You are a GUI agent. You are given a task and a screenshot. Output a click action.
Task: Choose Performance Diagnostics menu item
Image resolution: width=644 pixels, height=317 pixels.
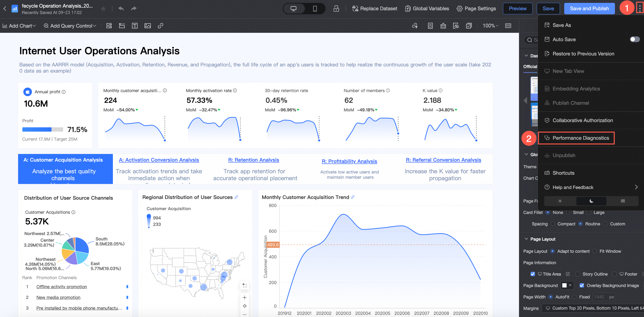[580, 138]
